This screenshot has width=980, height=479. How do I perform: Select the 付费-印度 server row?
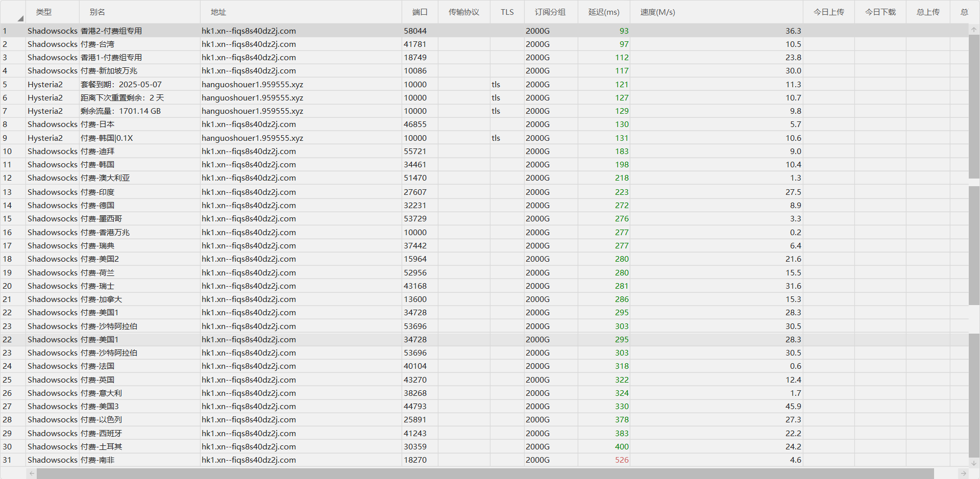click(x=484, y=192)
